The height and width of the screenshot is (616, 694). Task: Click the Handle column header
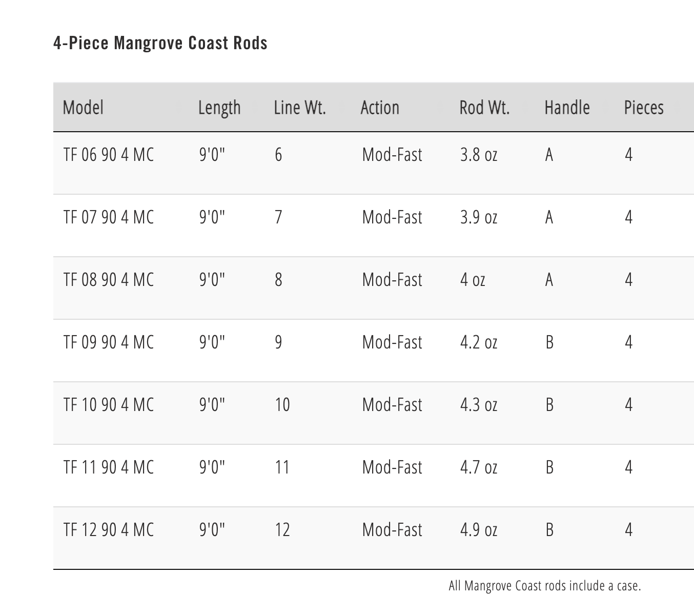coord(567,108)
